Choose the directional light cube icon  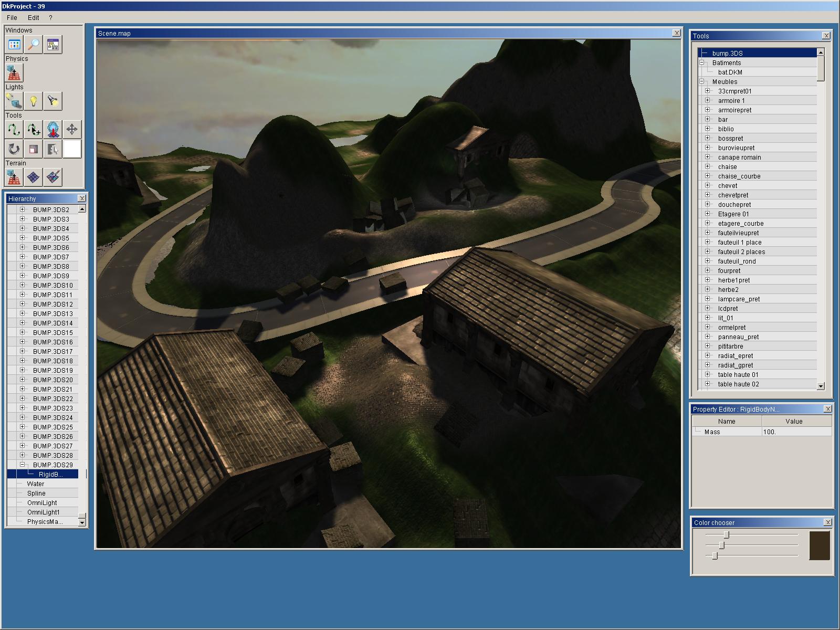(14, 101)
